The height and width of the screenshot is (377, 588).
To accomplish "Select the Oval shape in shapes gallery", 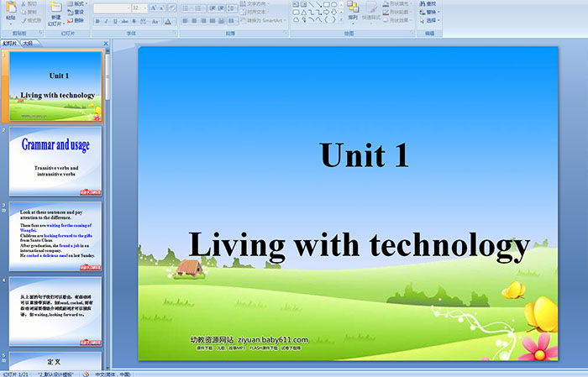I will click(x=333, y=4).
